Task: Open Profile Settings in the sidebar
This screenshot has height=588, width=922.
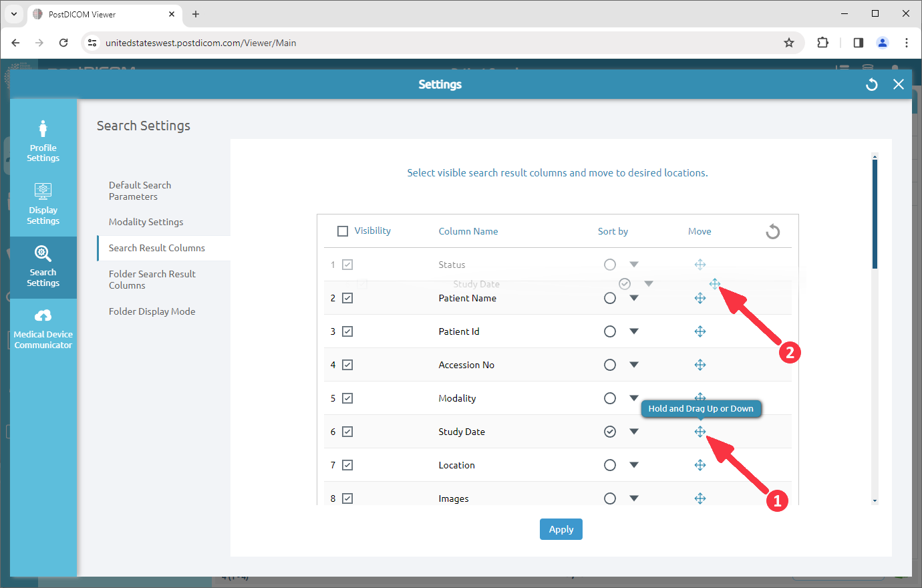Action: click(x=43, y=140)
